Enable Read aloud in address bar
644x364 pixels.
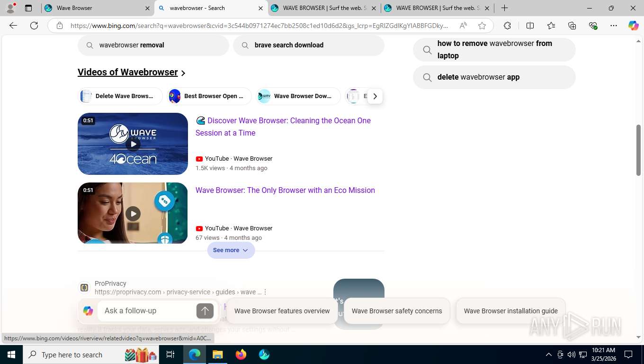(x=463, y=26)
